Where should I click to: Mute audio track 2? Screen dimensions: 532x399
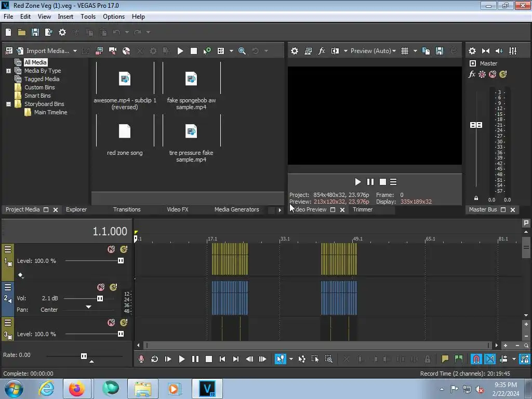(x=101, y=287)
